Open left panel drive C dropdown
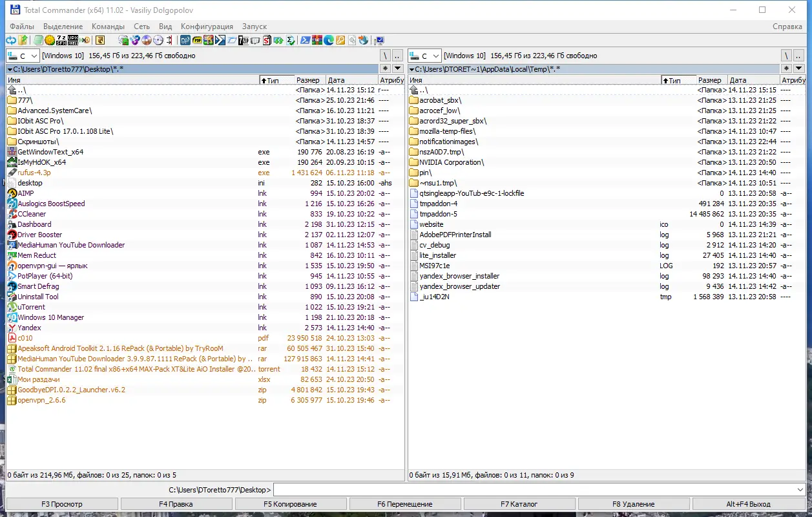812x517 pixels. 23,56
